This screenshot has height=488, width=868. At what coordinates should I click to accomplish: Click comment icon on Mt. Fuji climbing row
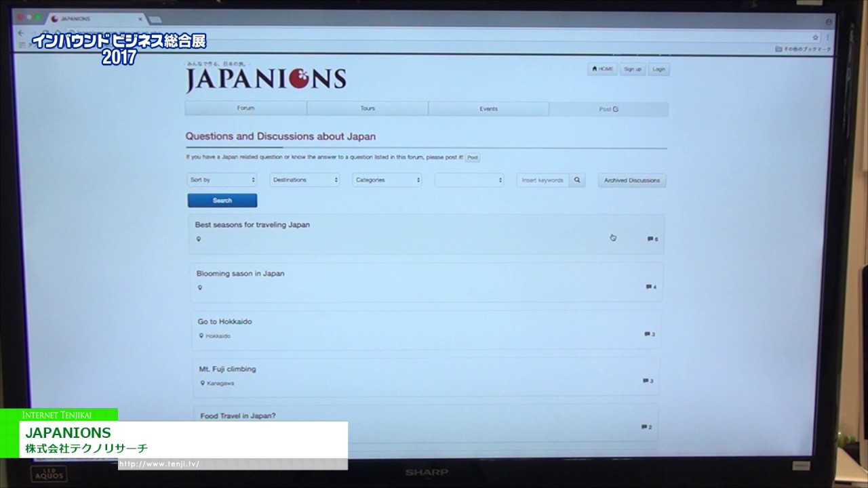[646, 381]
